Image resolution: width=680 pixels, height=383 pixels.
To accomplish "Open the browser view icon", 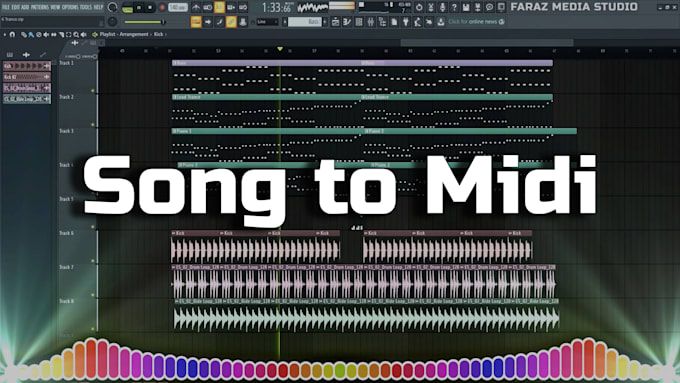I will coord(382,21).
